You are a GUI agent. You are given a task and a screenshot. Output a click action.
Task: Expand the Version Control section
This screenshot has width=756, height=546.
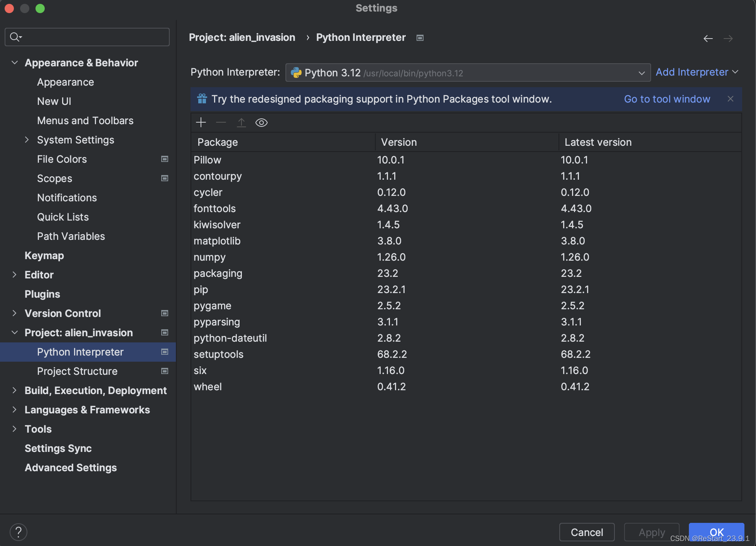tap(15, 313)
